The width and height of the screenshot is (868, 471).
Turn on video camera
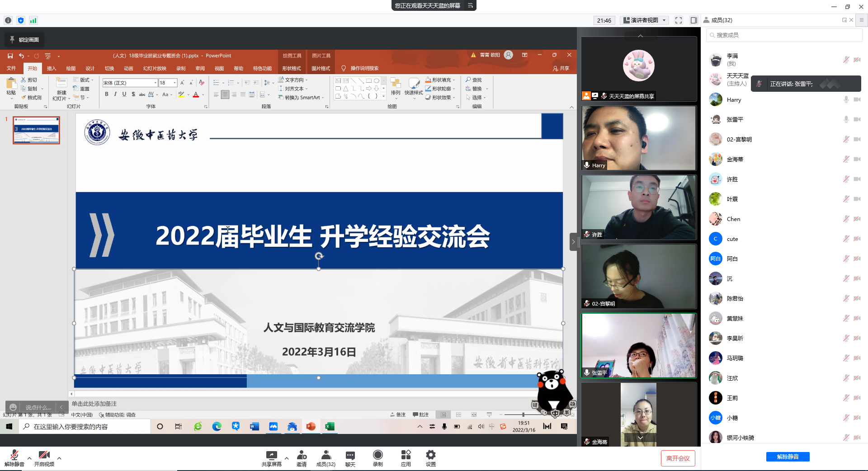point(44,456)
